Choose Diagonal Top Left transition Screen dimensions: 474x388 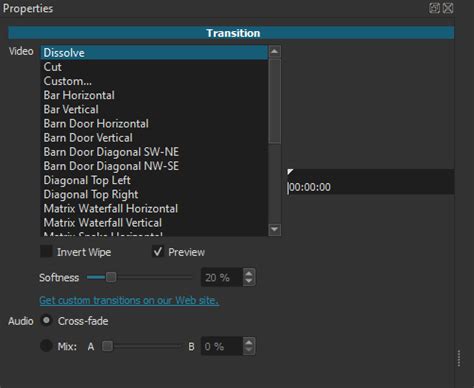(x=154, y=180)
